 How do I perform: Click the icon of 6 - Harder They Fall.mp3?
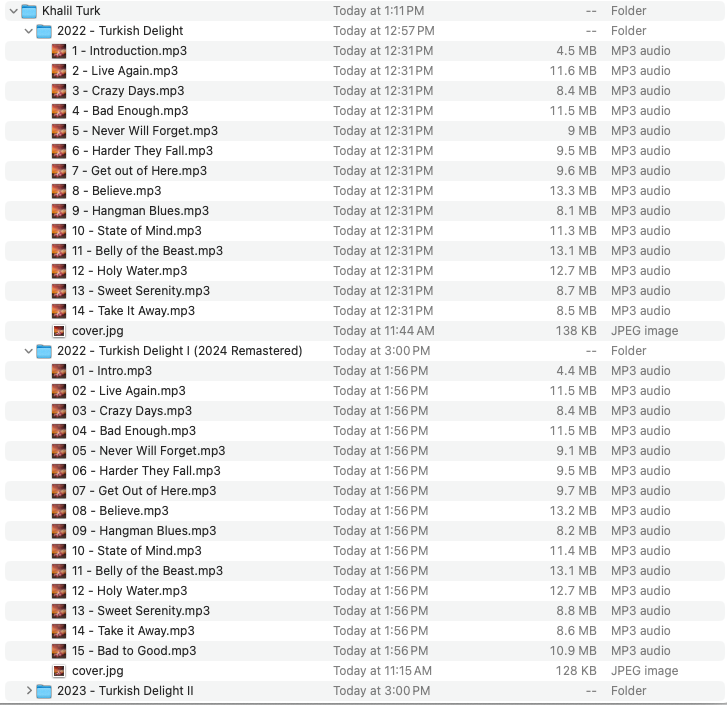59,151
